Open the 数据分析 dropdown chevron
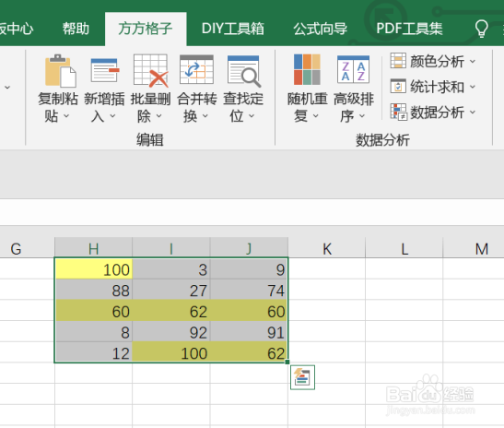The width and height of the screenshot is (504, 428). (472, 113)
